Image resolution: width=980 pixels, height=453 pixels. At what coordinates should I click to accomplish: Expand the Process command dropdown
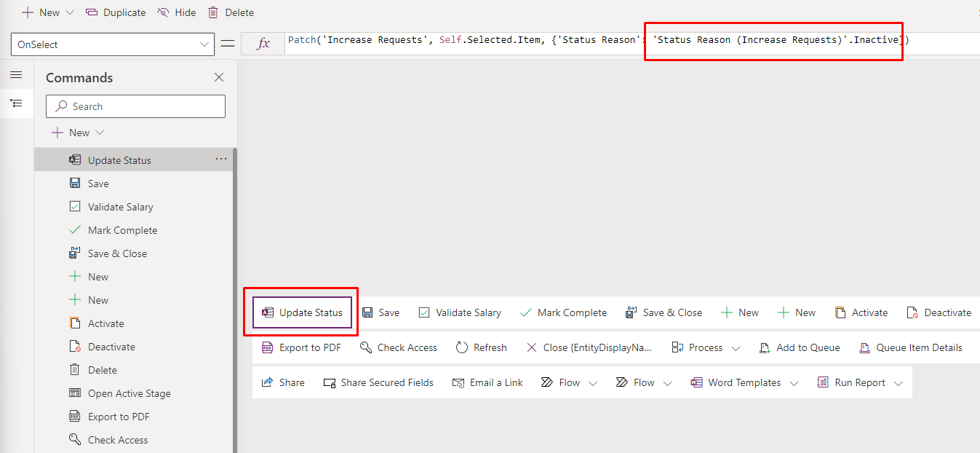pyautogui.click(x=736, y=348)
